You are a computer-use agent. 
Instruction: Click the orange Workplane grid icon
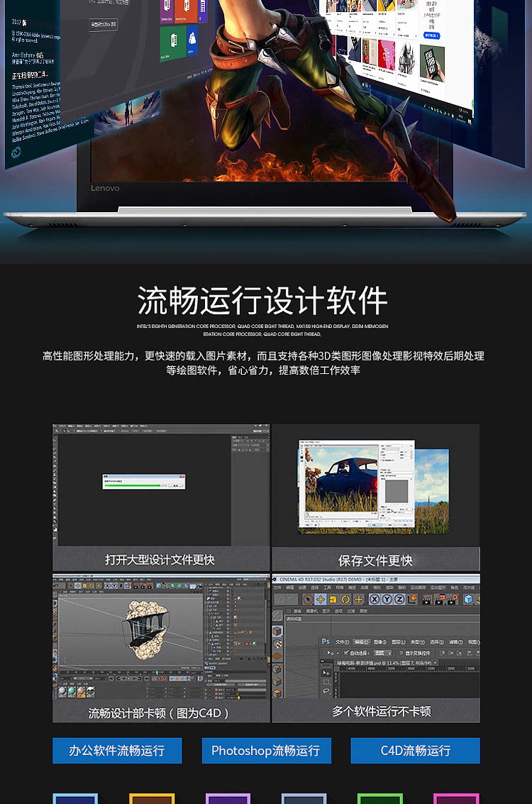(278, 656)
